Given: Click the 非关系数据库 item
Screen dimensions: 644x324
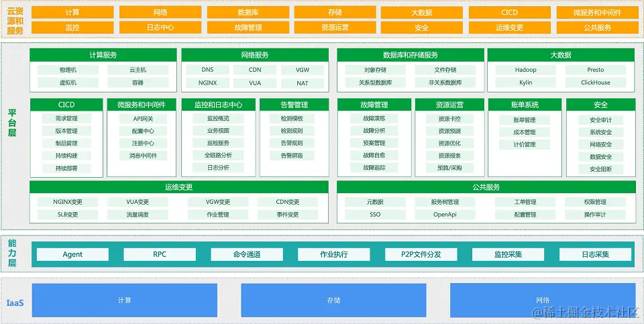Looking at the screenshot, I should click(x=445, y=83).
